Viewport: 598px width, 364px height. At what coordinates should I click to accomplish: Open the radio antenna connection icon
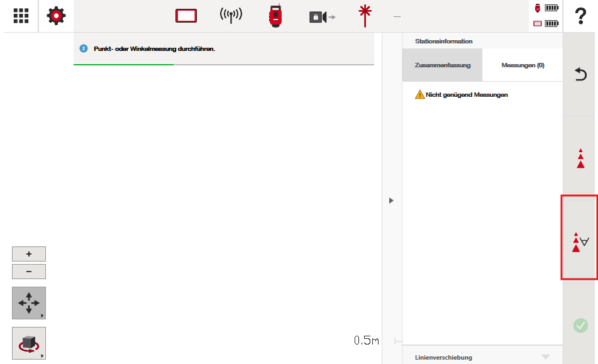coord(231,16)
